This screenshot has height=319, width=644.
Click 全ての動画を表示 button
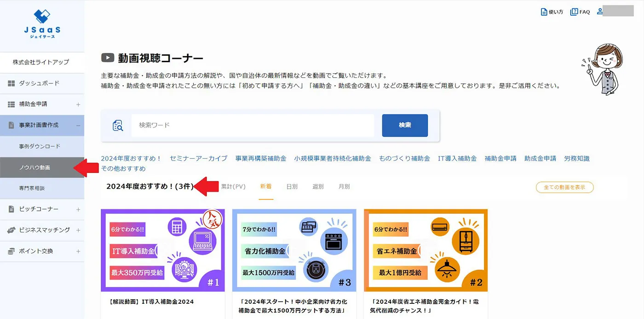[x=564, y=187]
